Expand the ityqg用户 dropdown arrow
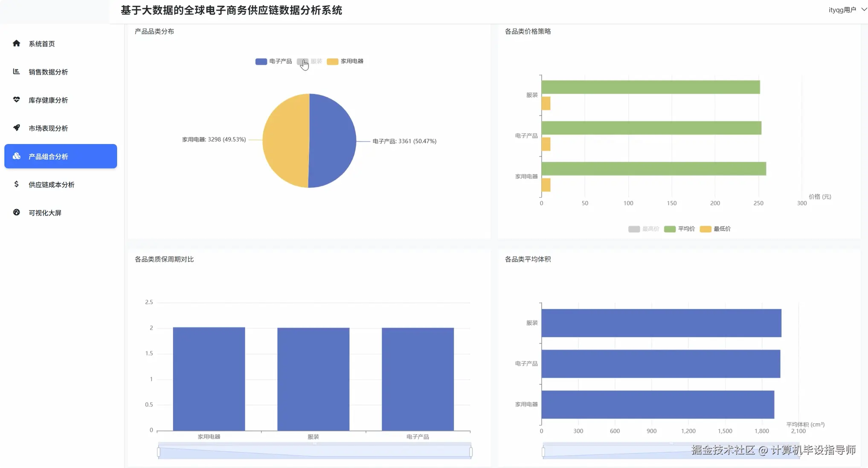The width and height of the screenshot is (868, 468). [864, 9]
